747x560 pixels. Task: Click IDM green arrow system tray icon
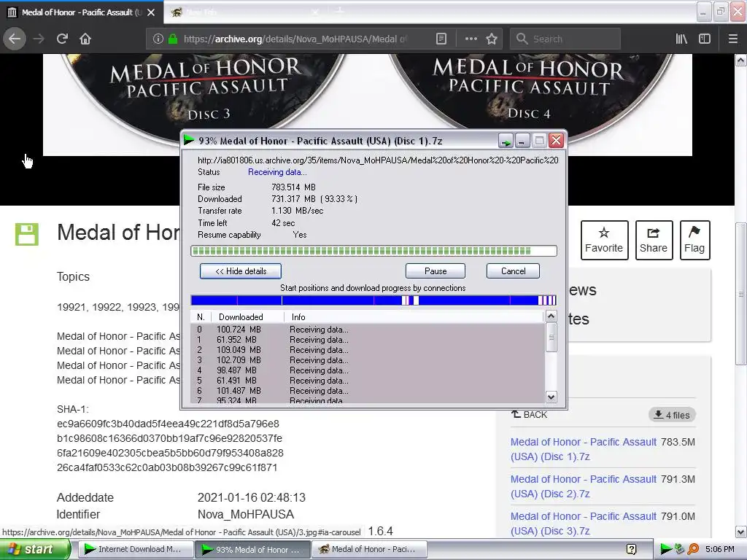665,549
